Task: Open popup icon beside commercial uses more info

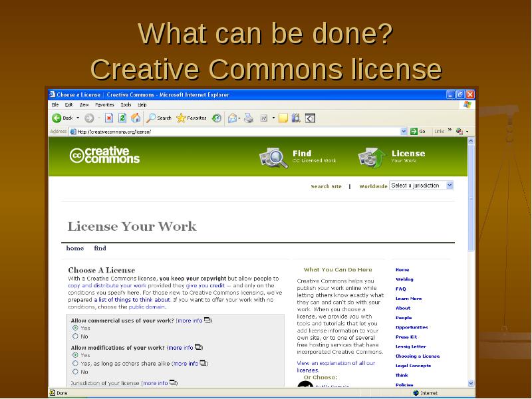Action: 207,320
